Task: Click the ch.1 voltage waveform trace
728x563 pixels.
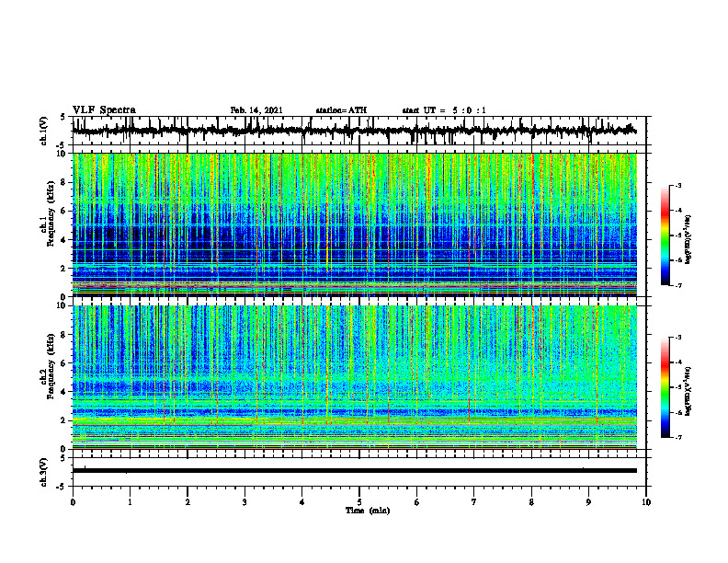Action: 354,131
